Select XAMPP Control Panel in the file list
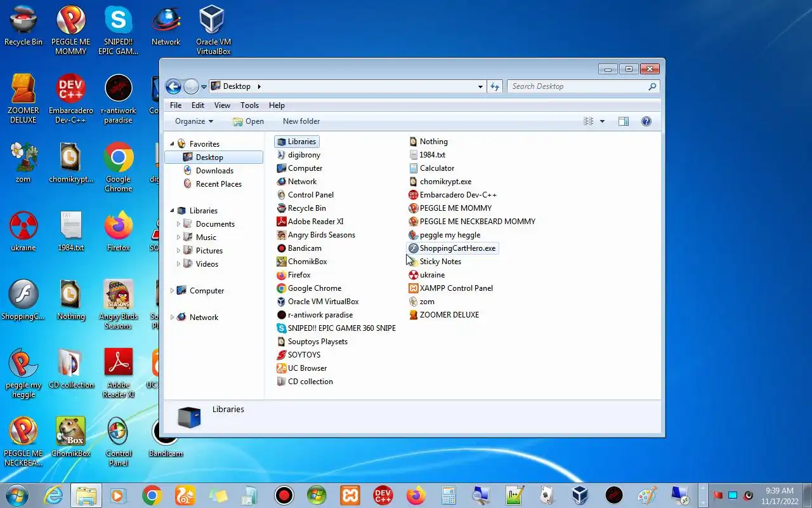This screenshot has width=812, height=508. 451,288
